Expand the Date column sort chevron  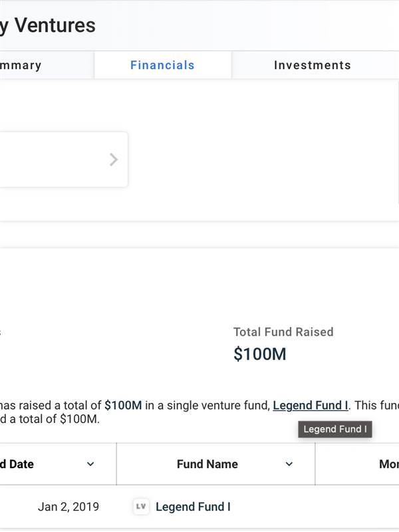click(x=90, y=464)
